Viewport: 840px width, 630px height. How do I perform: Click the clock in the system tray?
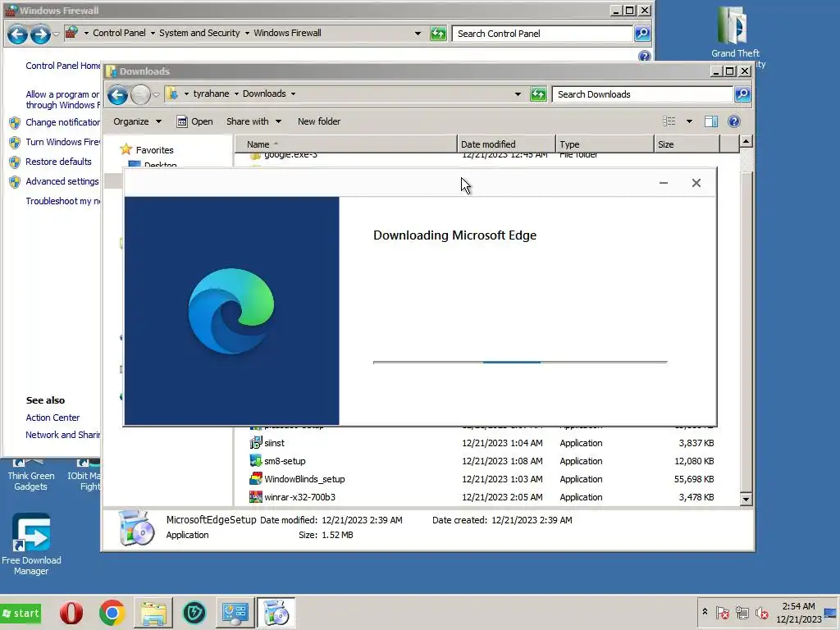pos(799,613)
